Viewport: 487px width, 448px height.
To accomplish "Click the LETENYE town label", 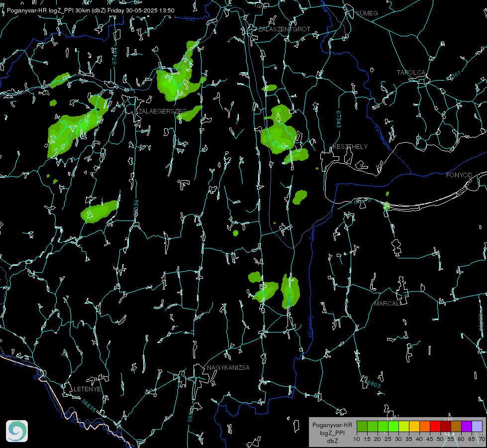I will click(87, 389).
